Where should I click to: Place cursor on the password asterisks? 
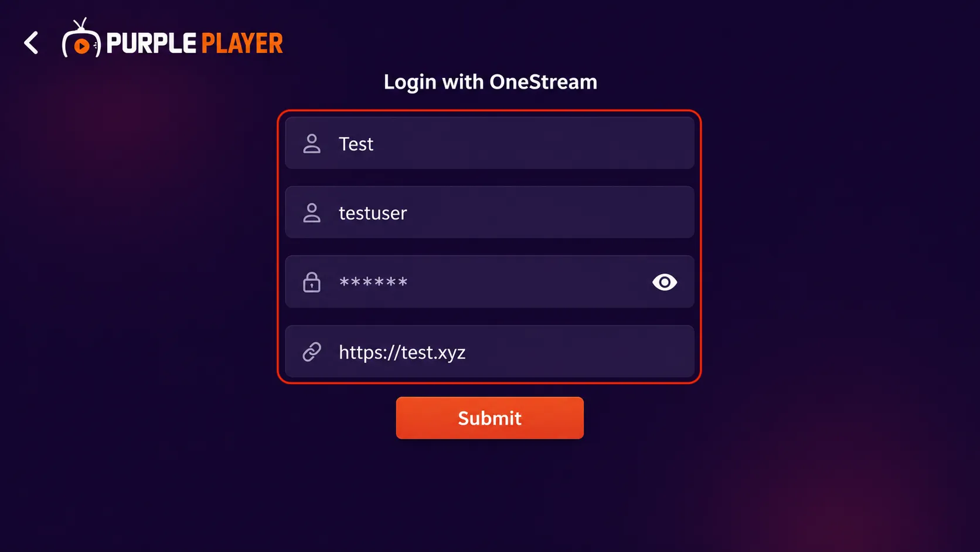(x=373, y=282)
